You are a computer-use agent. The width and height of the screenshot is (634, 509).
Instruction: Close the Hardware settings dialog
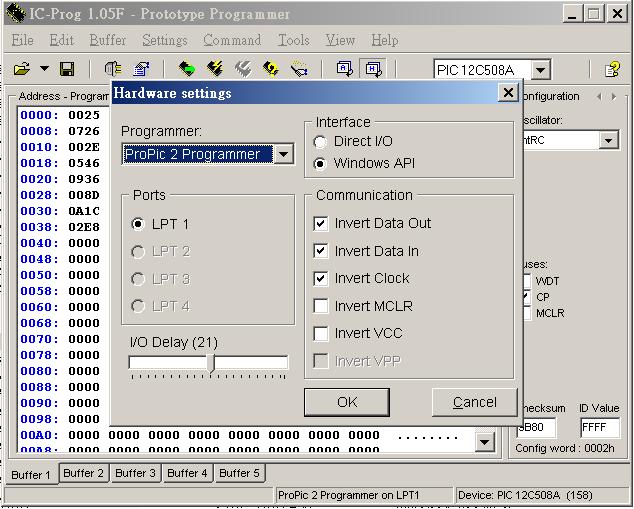[x=508, y=93]
